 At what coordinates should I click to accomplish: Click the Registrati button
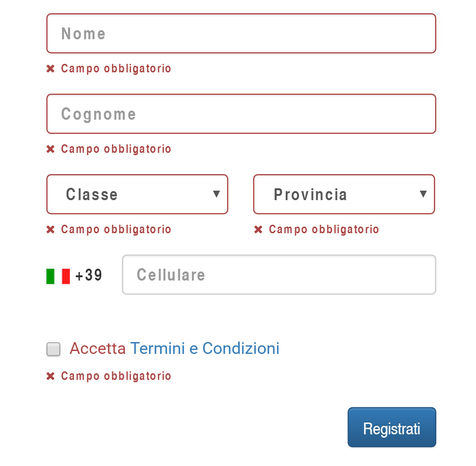coord(392,427)
